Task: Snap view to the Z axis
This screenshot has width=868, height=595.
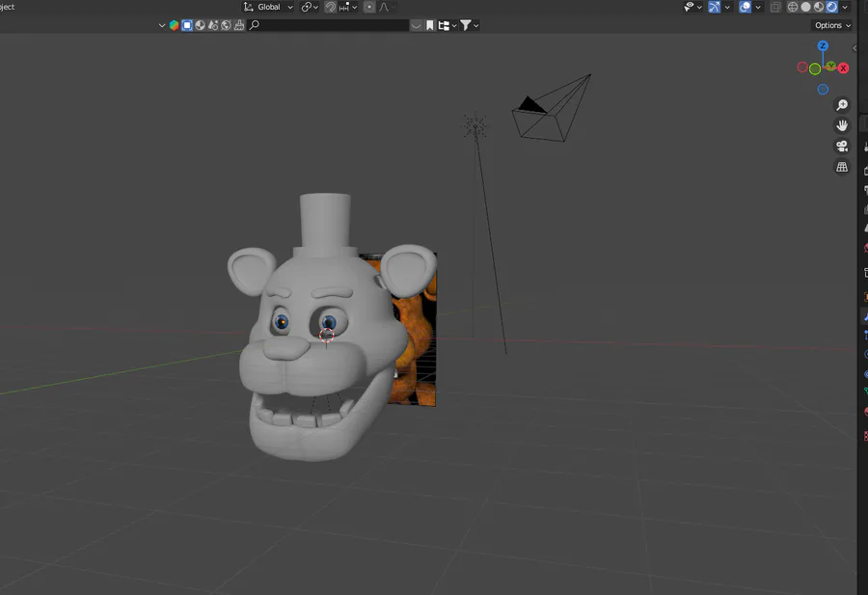Action: pos(824,45)
